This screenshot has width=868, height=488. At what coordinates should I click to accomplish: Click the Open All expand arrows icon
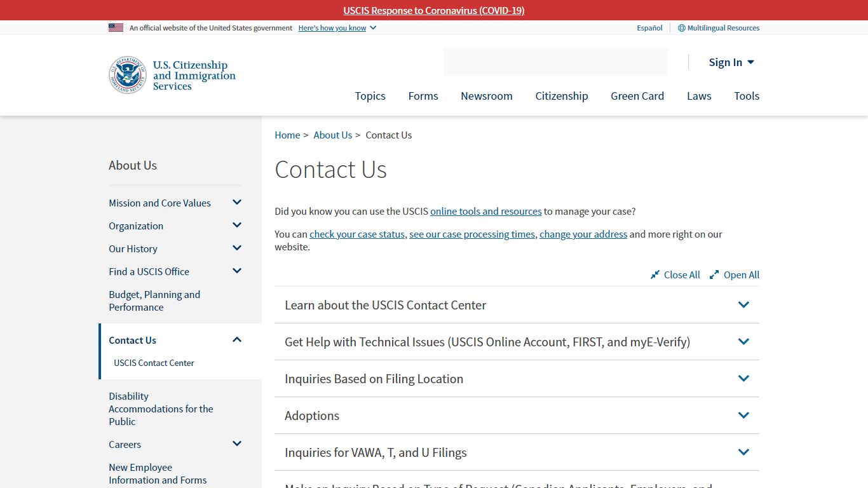714,274
